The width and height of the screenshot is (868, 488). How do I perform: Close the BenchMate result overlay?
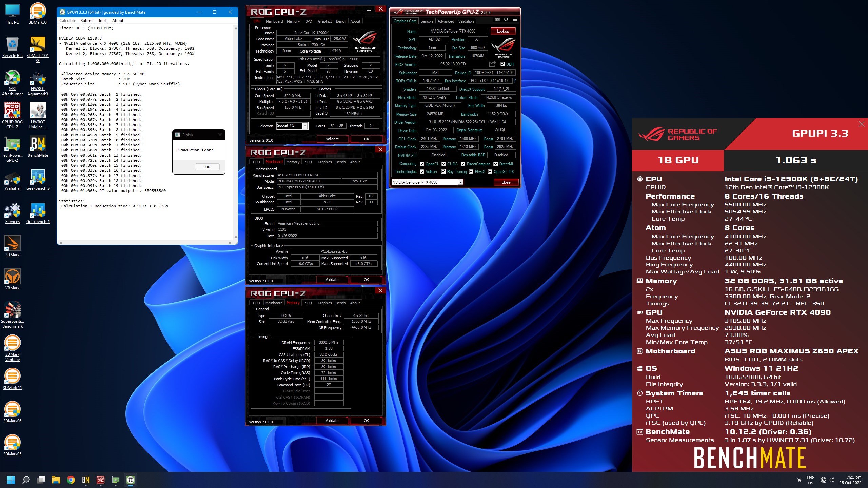(x=861, y=124)
